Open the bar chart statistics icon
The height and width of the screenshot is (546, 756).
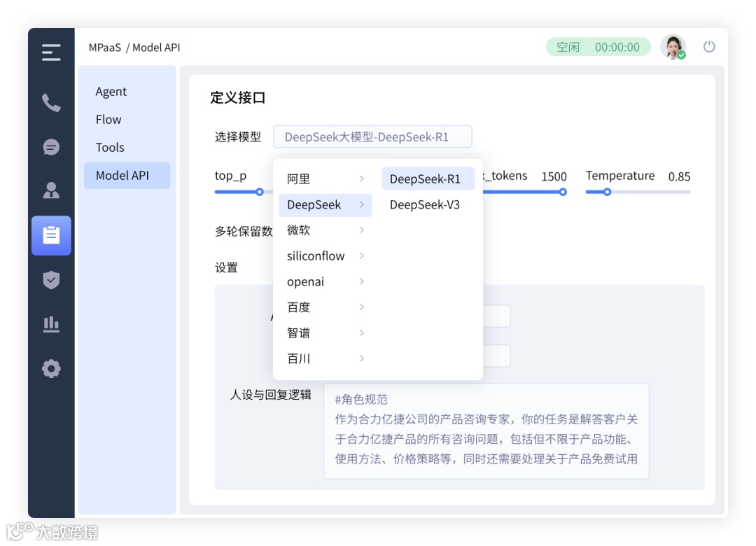click(51, 324)
